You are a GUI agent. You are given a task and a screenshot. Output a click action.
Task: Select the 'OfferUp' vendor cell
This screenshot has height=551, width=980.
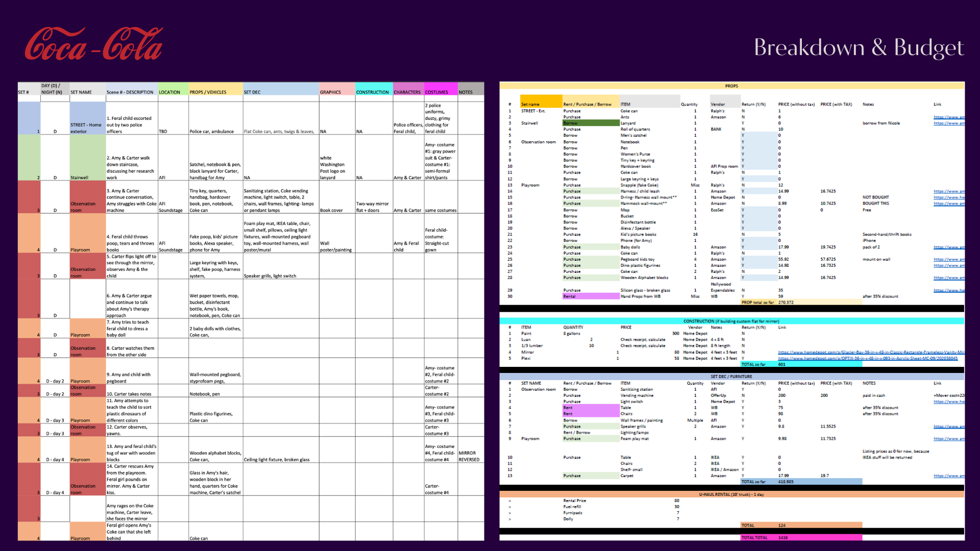click(718, 395)
